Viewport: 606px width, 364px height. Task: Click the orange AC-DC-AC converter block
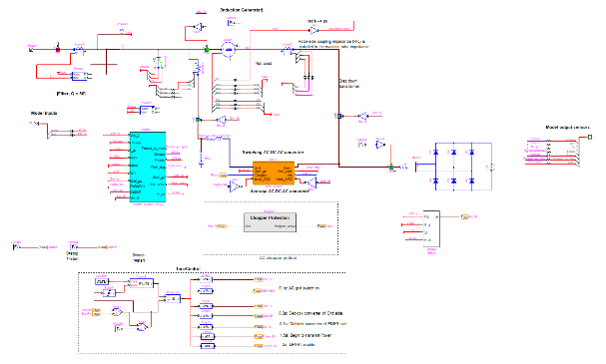[274, 173]
